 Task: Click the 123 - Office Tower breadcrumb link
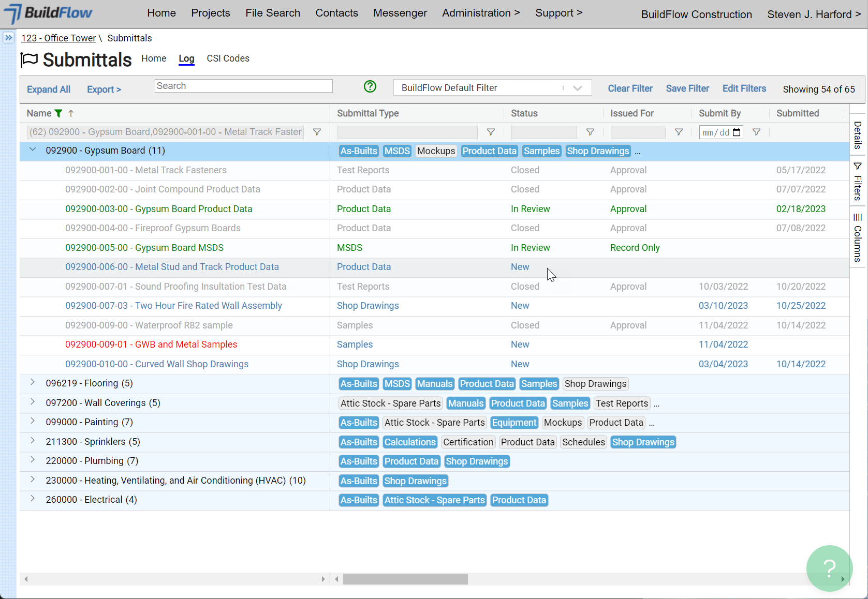tap(58, 38)
